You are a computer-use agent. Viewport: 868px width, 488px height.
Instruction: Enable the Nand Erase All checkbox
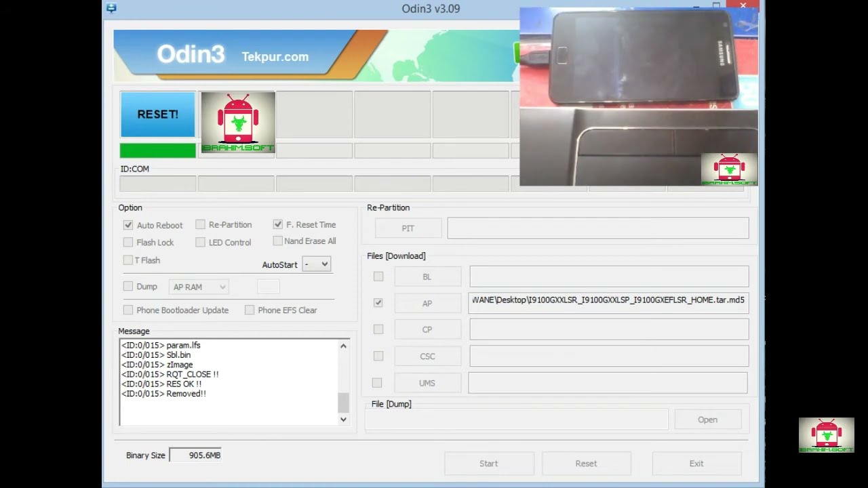click(278, 241)
